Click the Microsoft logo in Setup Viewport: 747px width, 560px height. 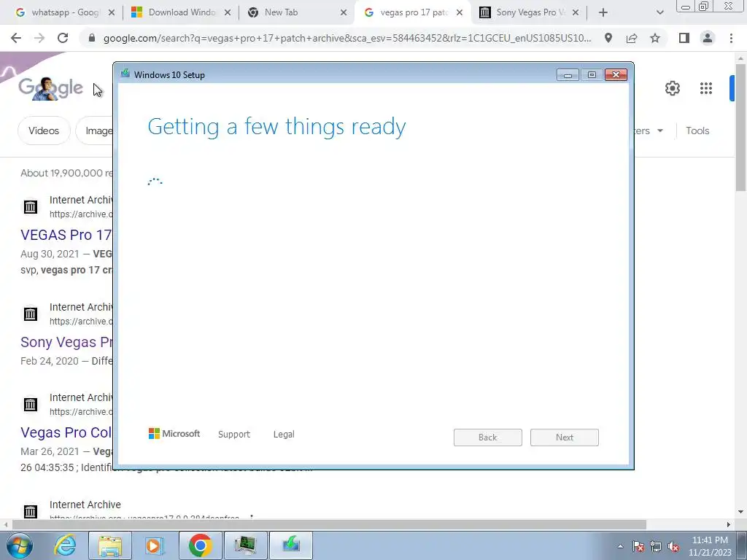[174, 433]
